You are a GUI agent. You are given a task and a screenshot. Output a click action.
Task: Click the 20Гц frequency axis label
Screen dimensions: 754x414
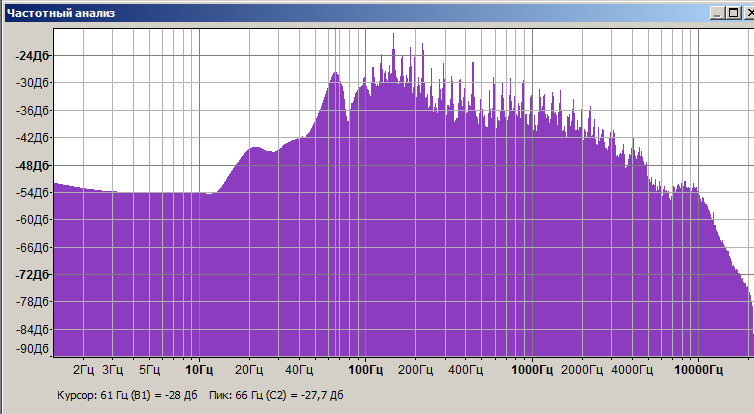pos(249,370)
